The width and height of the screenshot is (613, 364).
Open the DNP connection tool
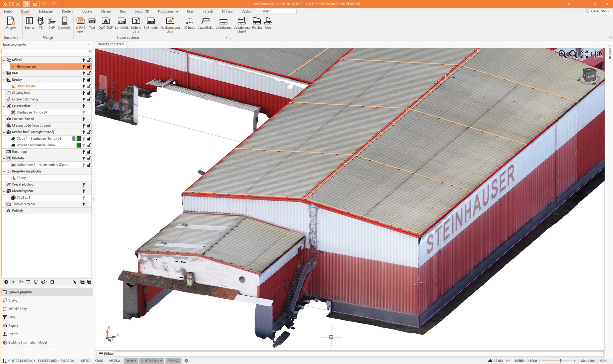tap(51, 23)
